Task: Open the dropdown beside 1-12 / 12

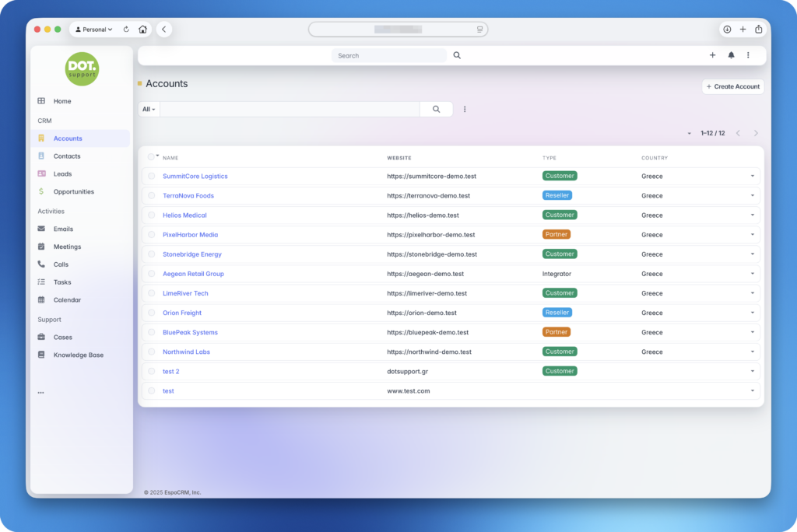Action: (690, 133)
